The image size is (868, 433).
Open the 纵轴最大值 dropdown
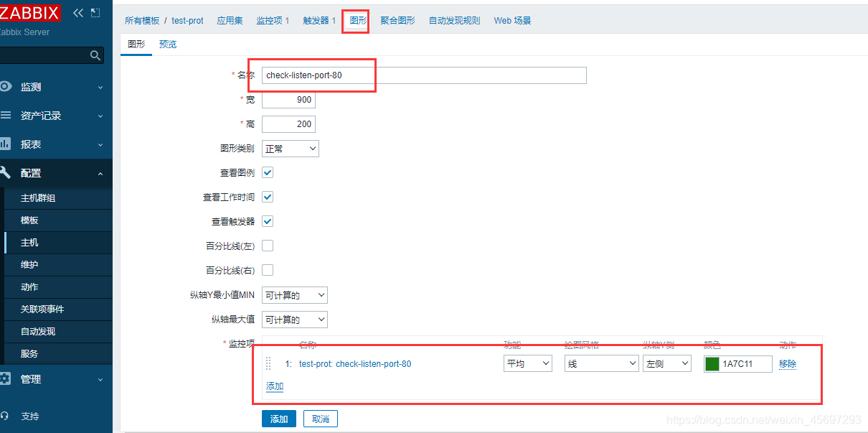coord(295,320)
